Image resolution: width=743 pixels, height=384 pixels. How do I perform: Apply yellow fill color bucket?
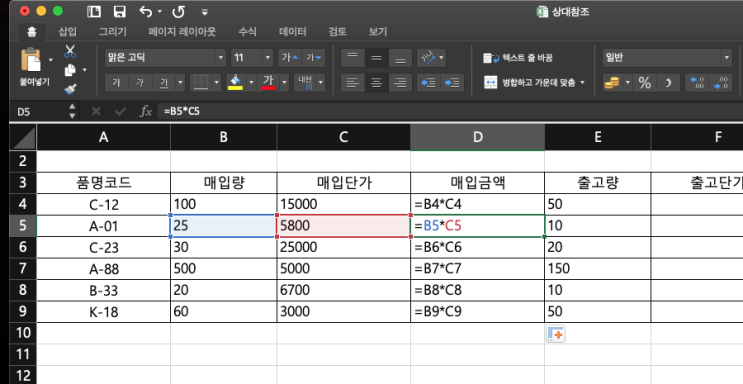click(236, 82)
